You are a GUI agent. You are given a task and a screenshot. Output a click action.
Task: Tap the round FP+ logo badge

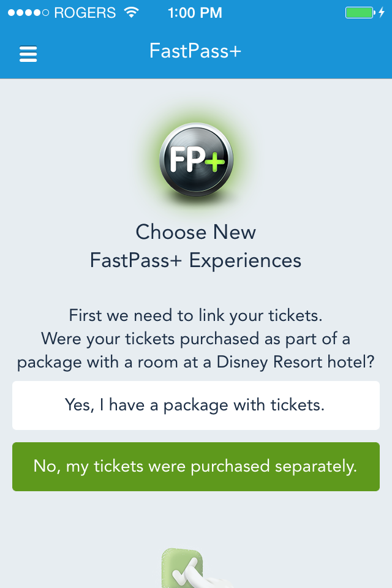click(x=196, y=160)
